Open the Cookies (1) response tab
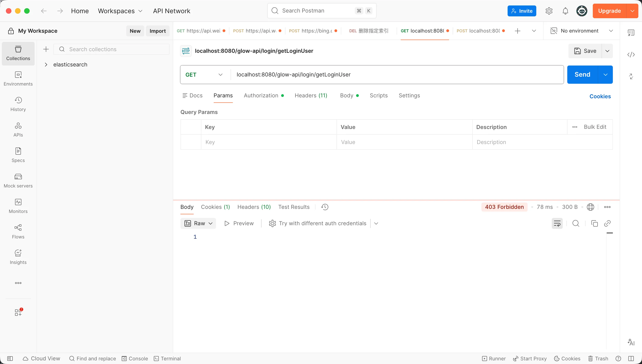Image resolution: width=642 pixels, height=364 pixels. pos(215,207)
